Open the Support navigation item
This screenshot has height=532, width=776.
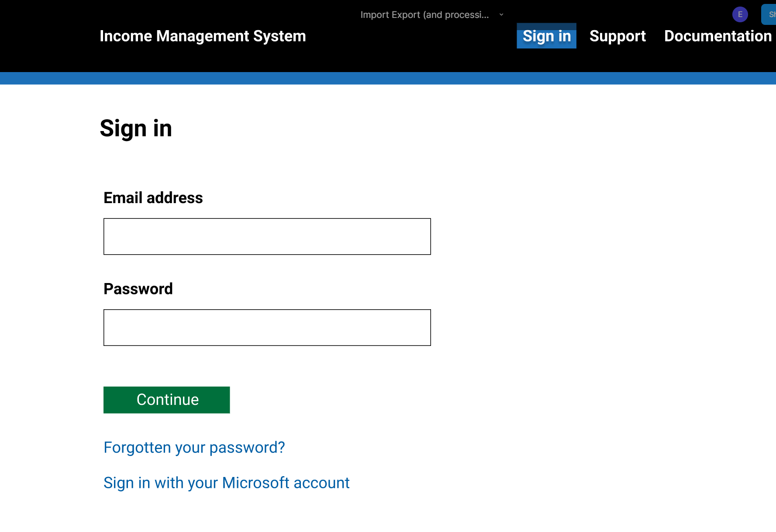[x=617, y=36]
